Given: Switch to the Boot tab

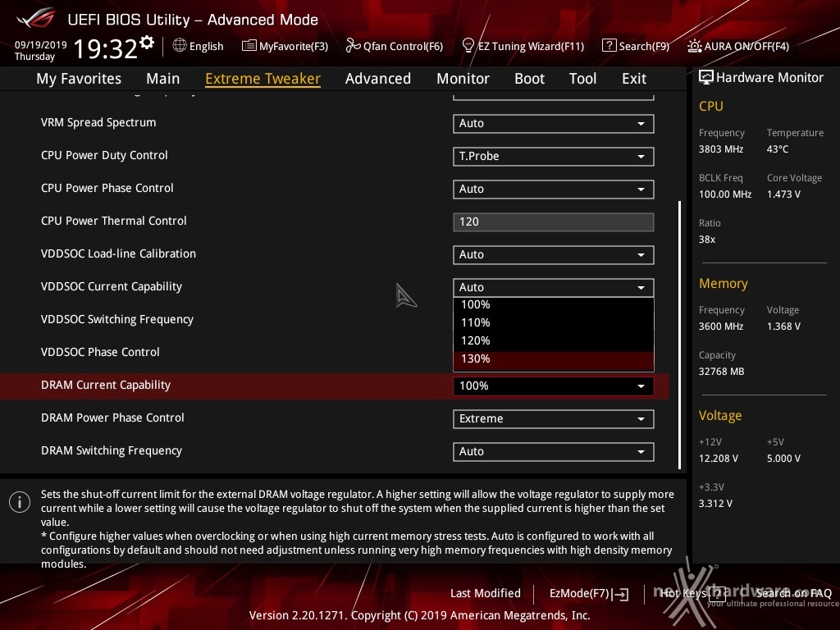Looking at the screenshot, I should pyautogui.click(x=529, y=79).
